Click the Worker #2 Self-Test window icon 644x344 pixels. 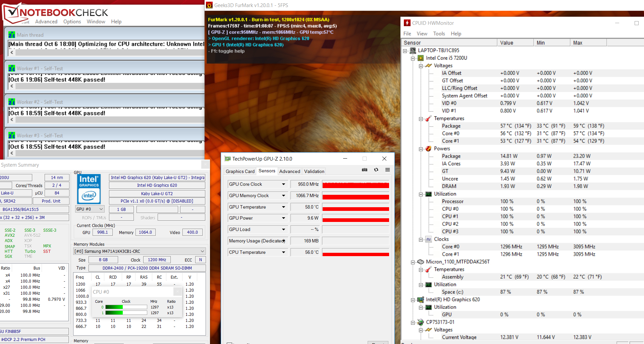click(x=12, y=102)
